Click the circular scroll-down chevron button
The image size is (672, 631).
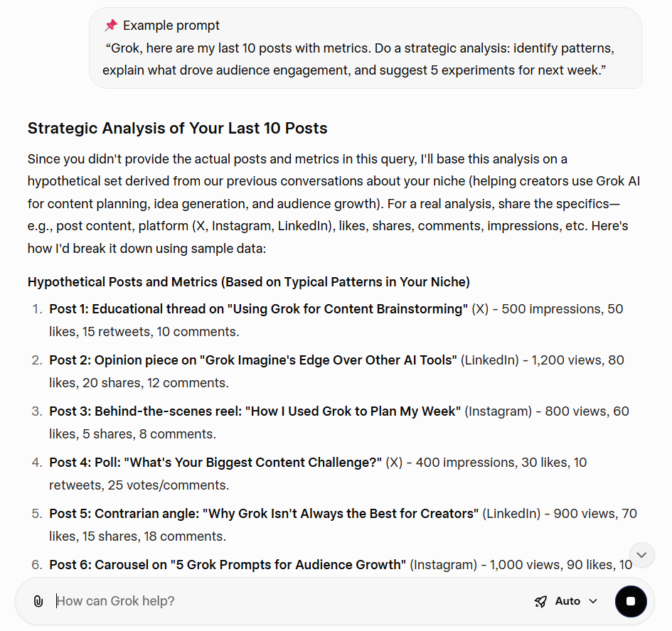[641, 555]
